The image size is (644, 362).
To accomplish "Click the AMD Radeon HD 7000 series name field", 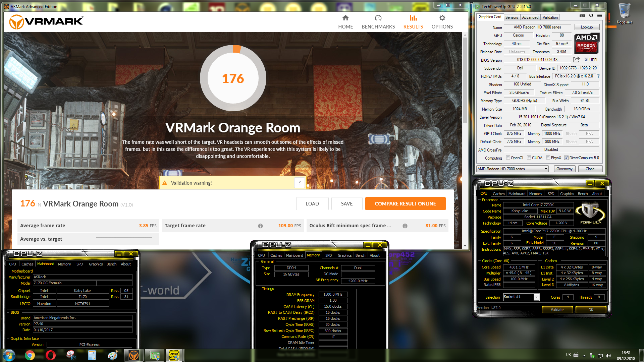I will (537, 27).
